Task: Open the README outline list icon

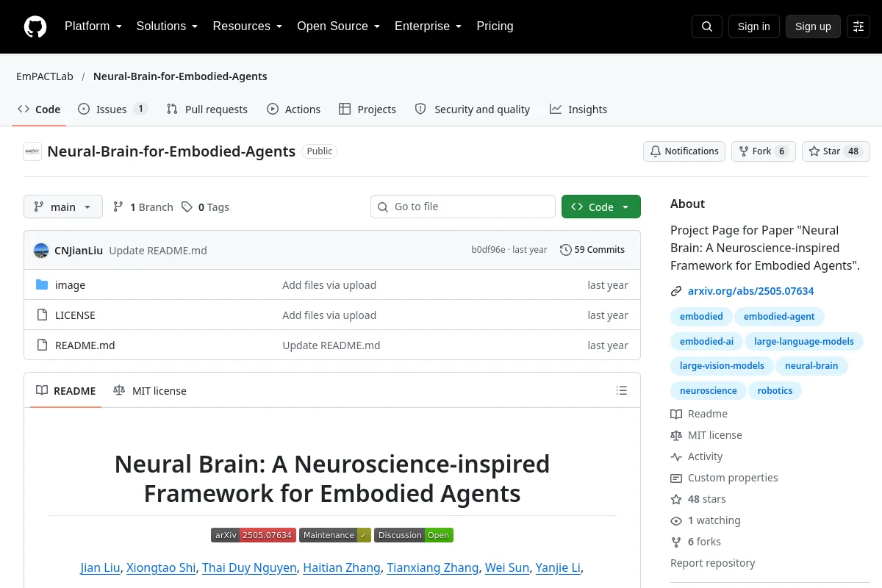Action: (622, 391)
